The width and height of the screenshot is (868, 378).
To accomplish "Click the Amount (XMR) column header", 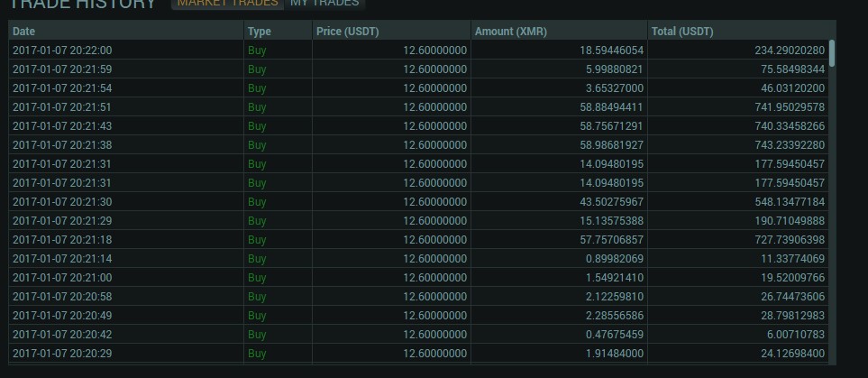I will (511, 32).
